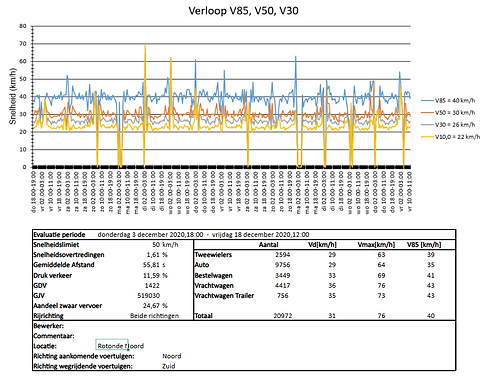Select the evaluation date range text
Image resolution: width=490 pixels, height=379 pixels.
coord(203,235)
